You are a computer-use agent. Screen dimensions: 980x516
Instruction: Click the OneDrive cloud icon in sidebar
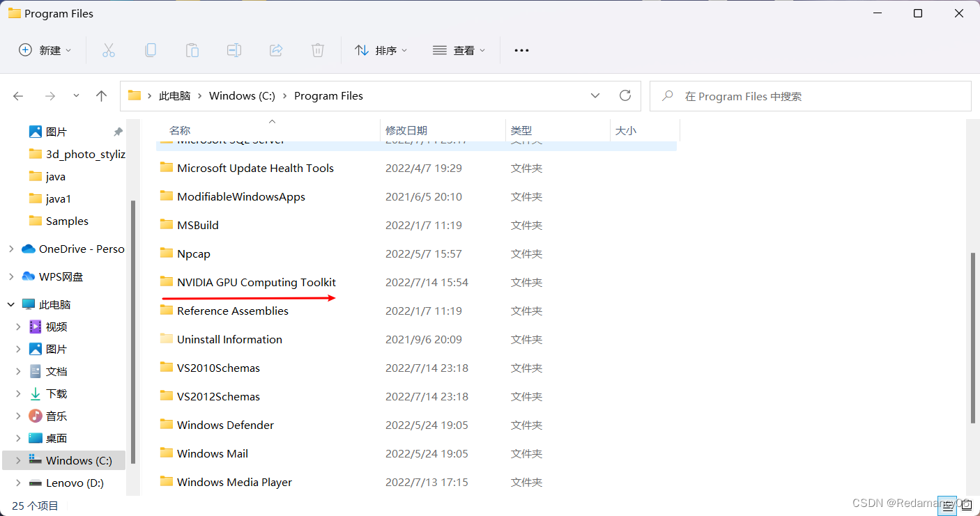click(29, 249)
